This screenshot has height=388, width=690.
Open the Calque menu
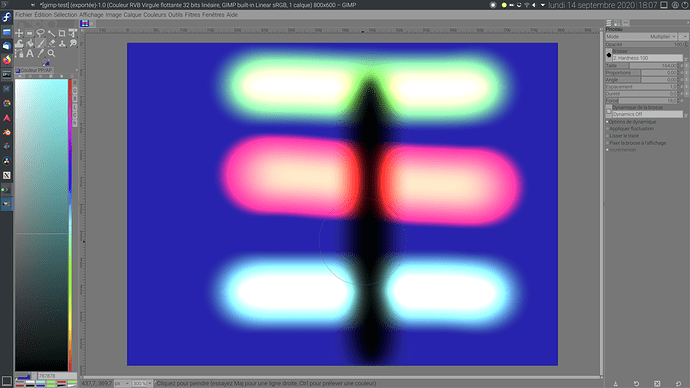click(132, 15)
